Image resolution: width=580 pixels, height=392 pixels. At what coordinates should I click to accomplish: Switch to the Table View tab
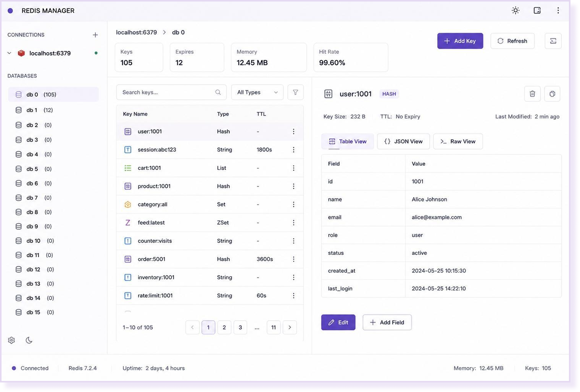(347, 141)
